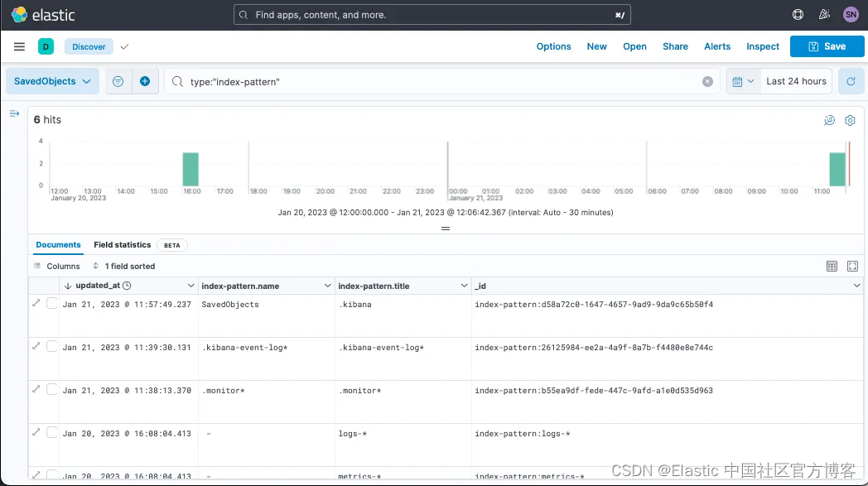Expand document row for SavedObjects
The height and width of the screenshot is (486, 868).
click(x=36, y=303)
